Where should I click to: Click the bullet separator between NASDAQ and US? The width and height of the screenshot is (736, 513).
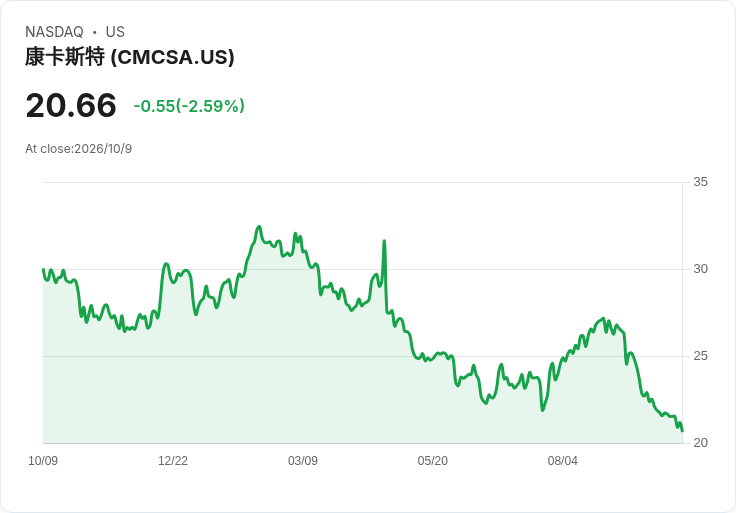coord(94,32)
